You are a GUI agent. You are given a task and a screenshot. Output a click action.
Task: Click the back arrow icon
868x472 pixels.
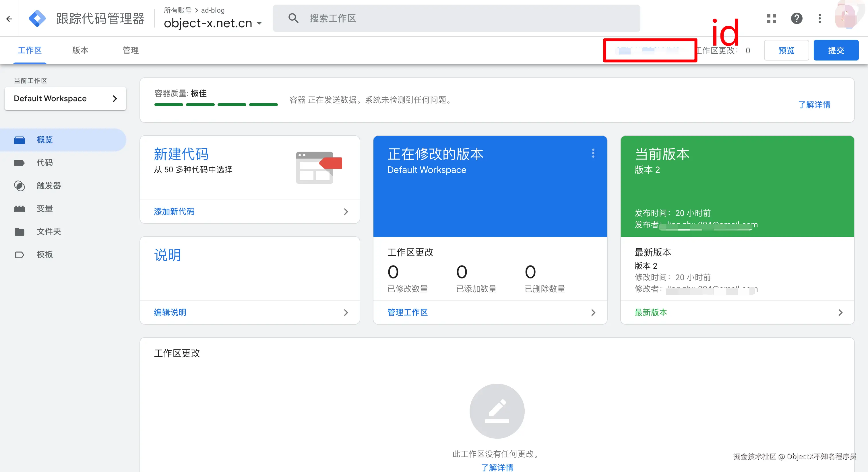point(9,19)
